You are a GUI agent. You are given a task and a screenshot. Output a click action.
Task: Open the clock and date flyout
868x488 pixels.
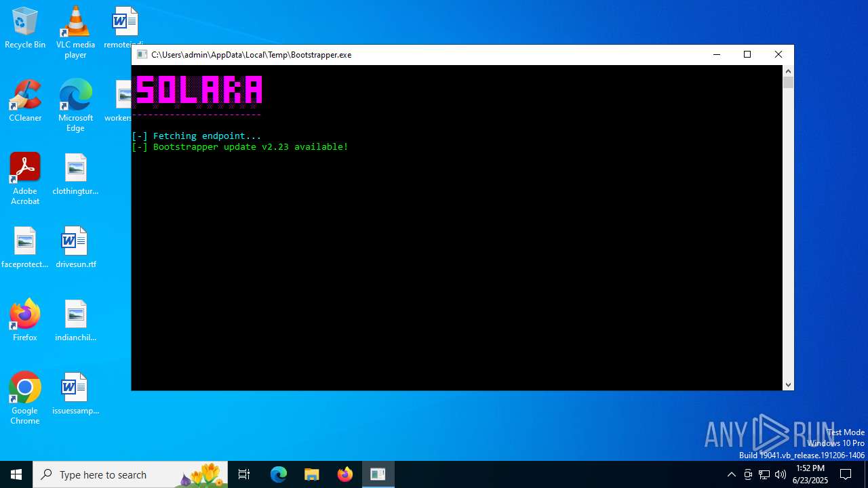(810, 474)
